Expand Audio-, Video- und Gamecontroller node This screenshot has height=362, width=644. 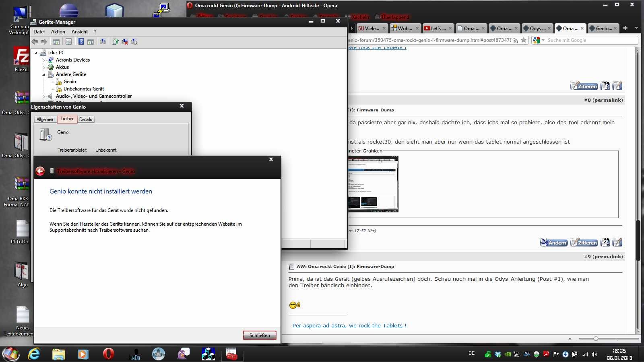click(x=43, y=96)
